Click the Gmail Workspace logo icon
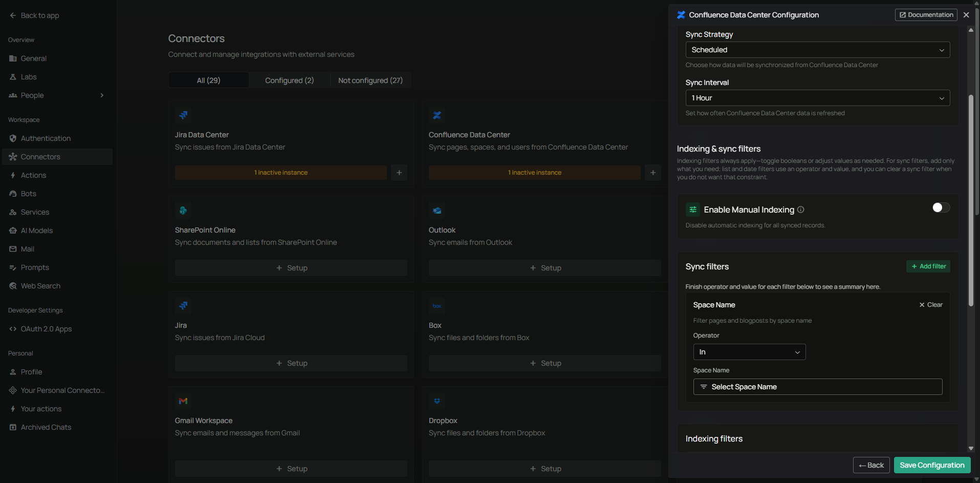 tap(183, 401)
